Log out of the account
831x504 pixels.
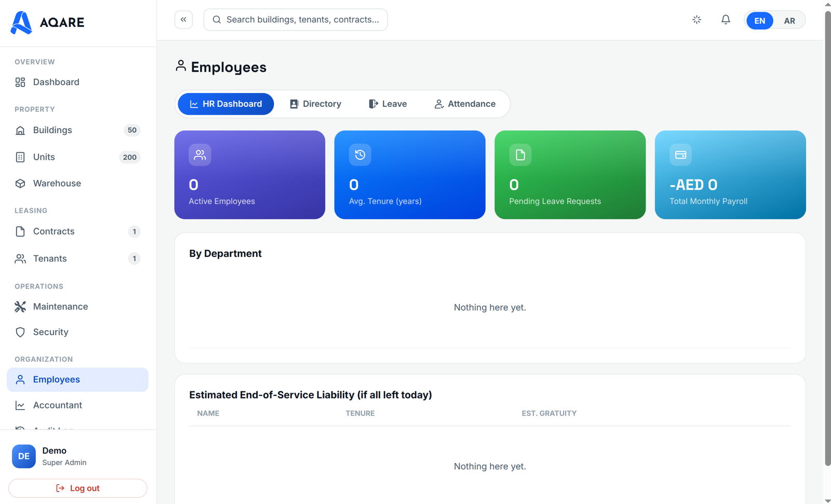[78, 488]
